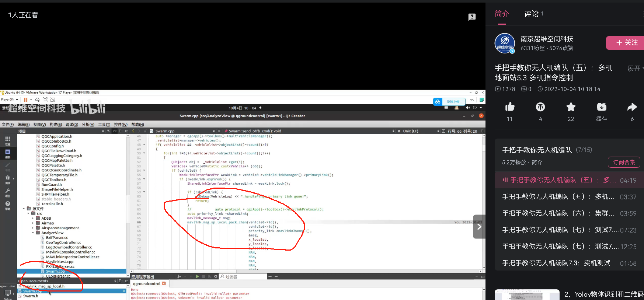Image resolution: width=644 pixels, height=300 pixels.
Task: Fold the code block at line 50
Action: click(144, 153)
